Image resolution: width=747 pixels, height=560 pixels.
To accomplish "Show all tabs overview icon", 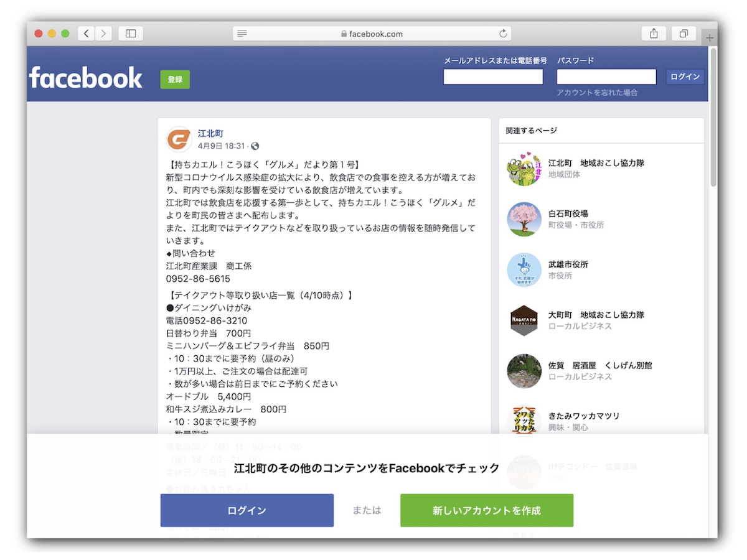I will 684,34.
